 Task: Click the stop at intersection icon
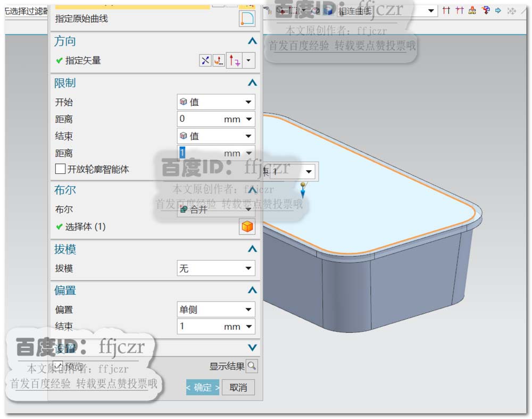tap(446, 11)
